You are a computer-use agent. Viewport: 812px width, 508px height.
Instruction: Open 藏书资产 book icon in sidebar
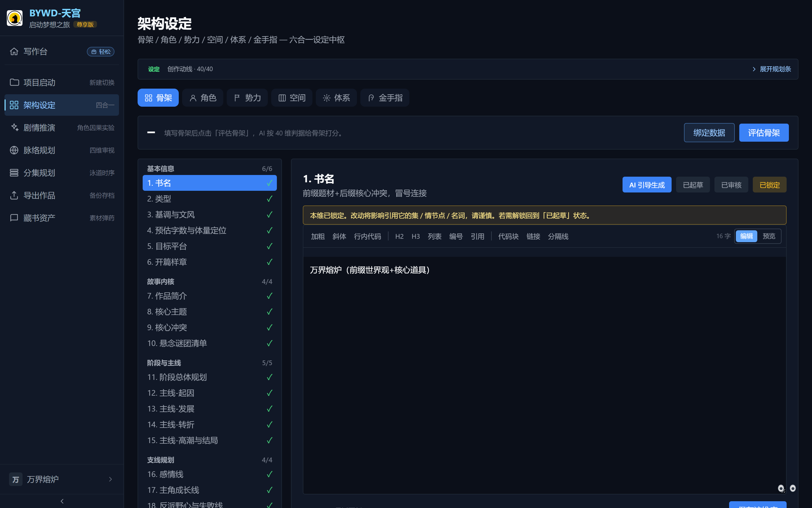click(x=14, y=218)
